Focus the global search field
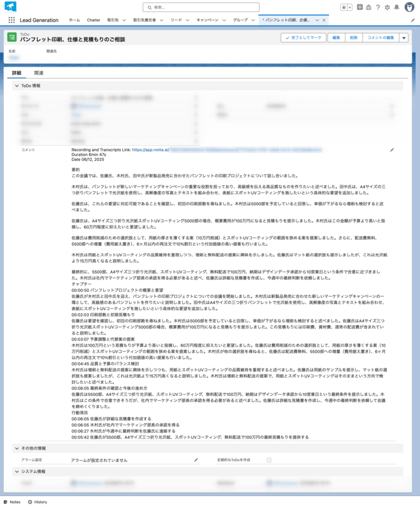This screenshot has width=420, height=508. click(x=201, y=7)
